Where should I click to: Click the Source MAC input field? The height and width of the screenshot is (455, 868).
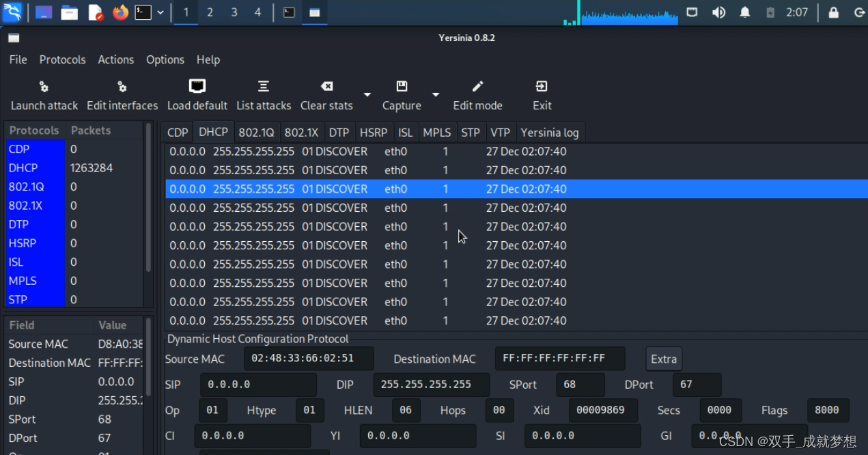point(309,359)
